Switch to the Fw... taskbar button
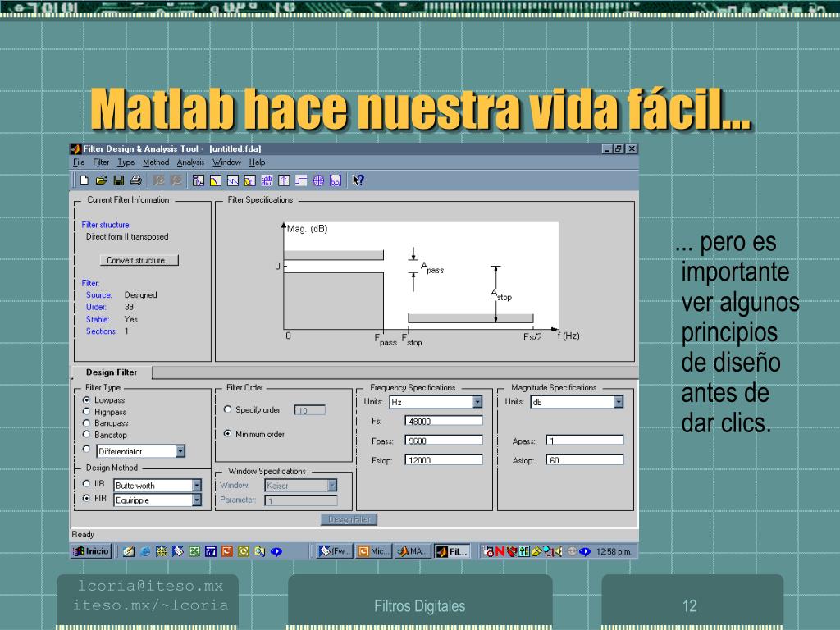840x630 pixels. [x=335, y=551]
